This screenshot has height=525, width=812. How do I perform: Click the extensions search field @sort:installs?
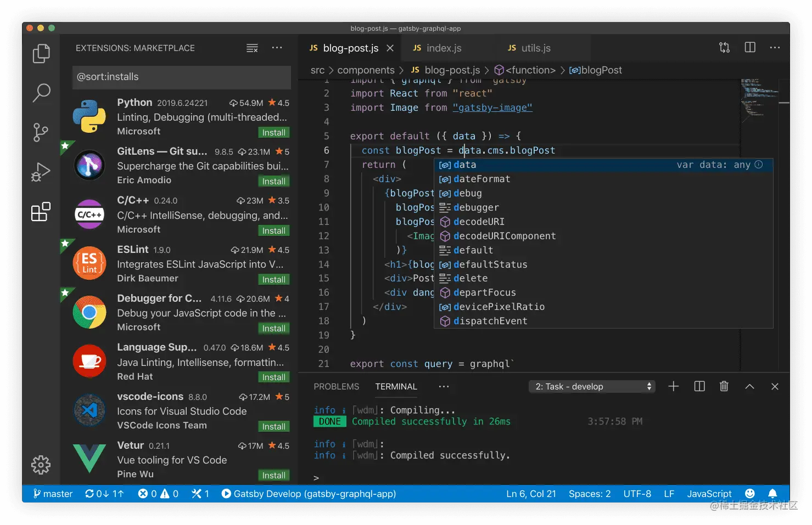182,77
